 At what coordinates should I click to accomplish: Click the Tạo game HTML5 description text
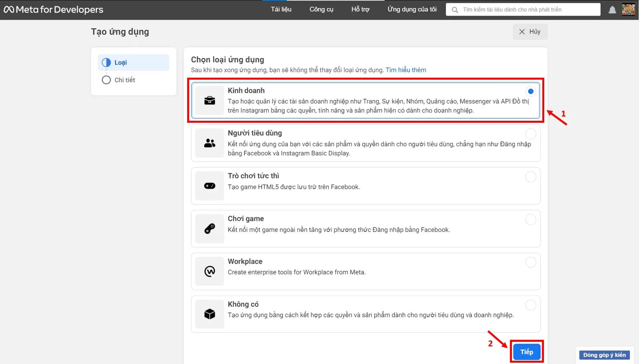(294, 187)
